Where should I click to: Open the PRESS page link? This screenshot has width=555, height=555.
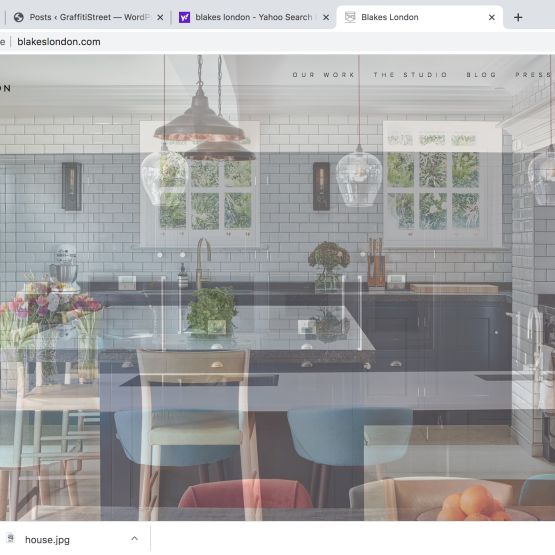(534, 75)
